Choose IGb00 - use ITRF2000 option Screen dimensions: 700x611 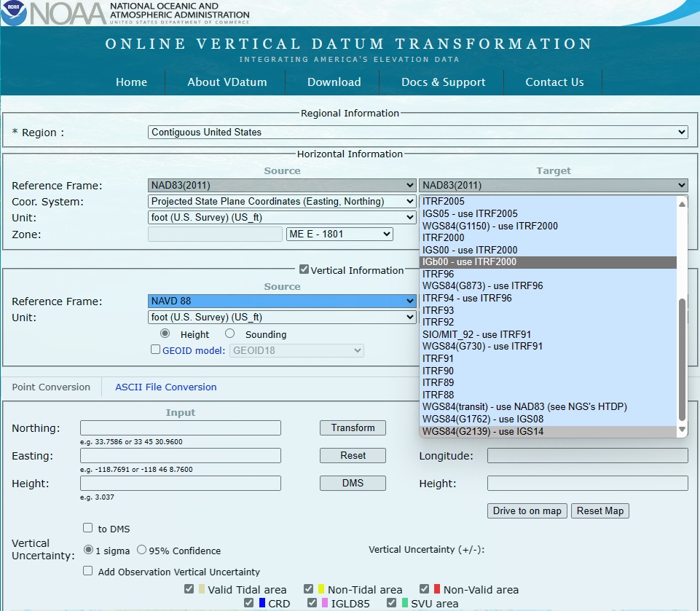pyautogui.click(x=548, y=262)
